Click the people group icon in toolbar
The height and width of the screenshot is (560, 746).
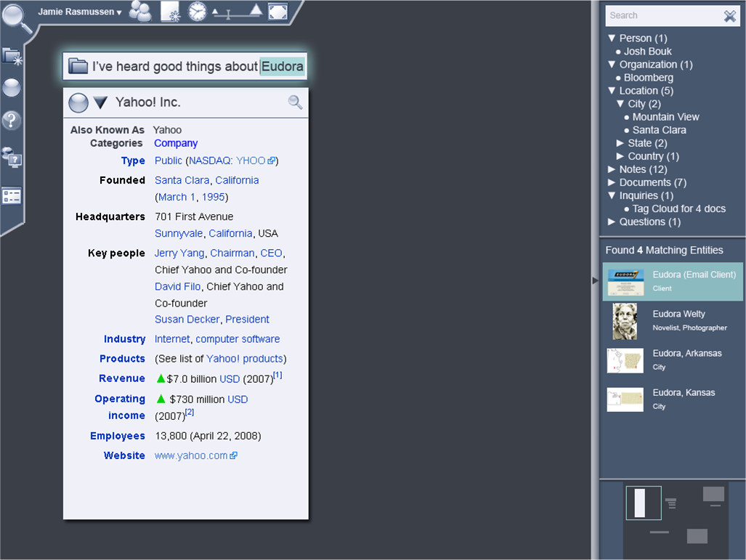[141, 12]
